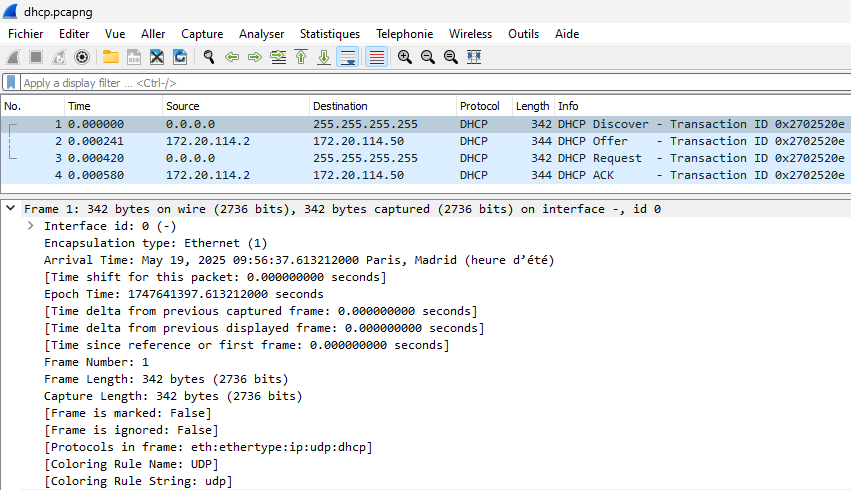Select the Frame Number: 1 line
This screenshot has width=851, height=490.
coord(96,362)
